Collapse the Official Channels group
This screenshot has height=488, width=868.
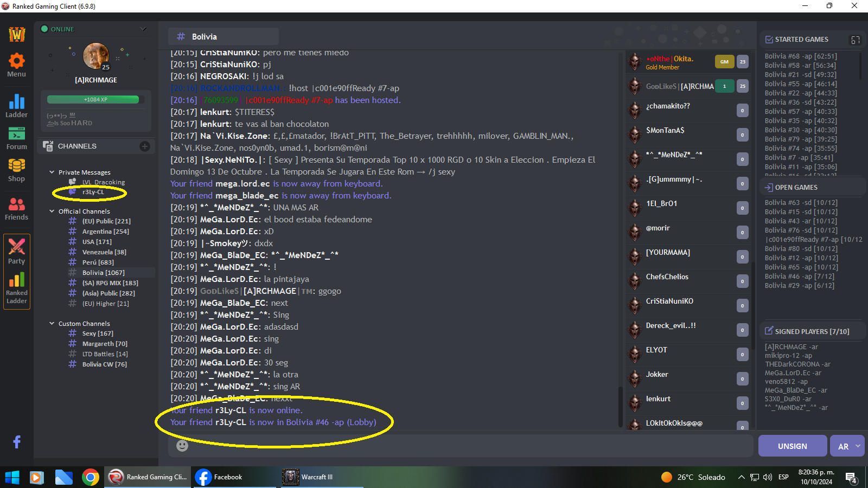coord(52,211)
